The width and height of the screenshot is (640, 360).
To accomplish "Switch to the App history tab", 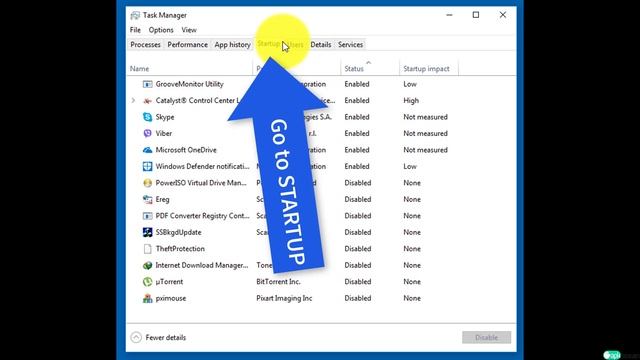I will pos(232,44).
